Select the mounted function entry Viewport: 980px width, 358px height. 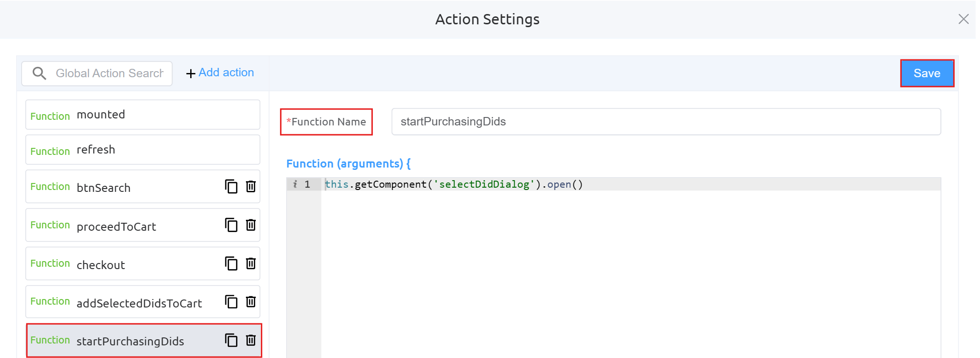[x=142, y=115]
